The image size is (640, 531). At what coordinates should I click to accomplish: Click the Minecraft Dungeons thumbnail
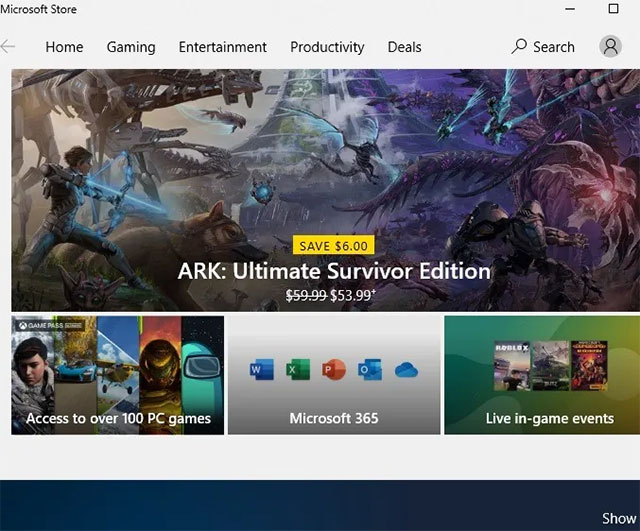click(589, 366)
